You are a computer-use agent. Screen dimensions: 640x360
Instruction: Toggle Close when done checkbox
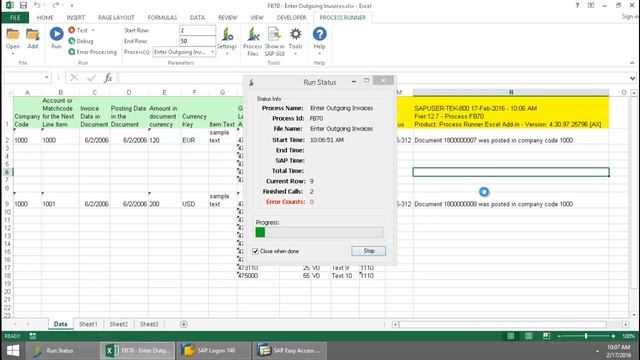click(256, 251)
